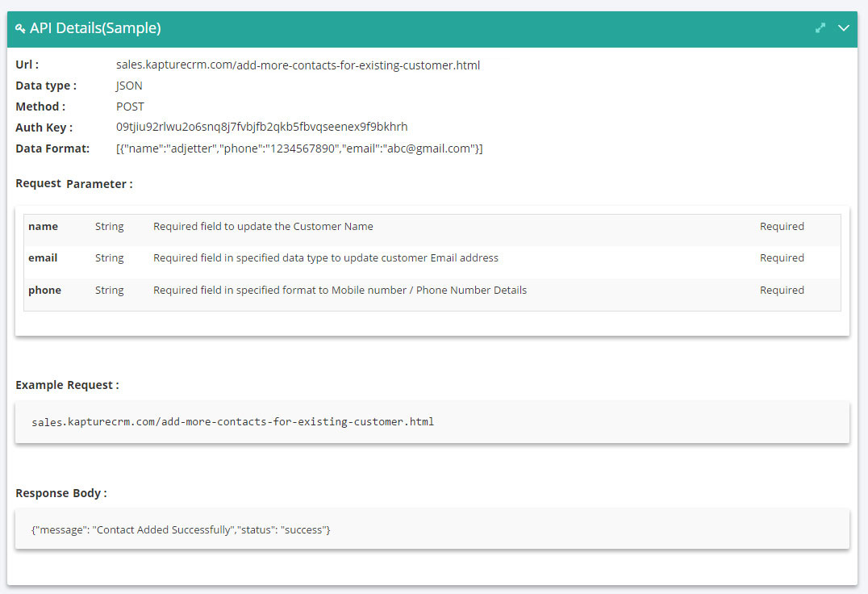Click the phone parameter cell
868x594 pixels.
(45, 290)
